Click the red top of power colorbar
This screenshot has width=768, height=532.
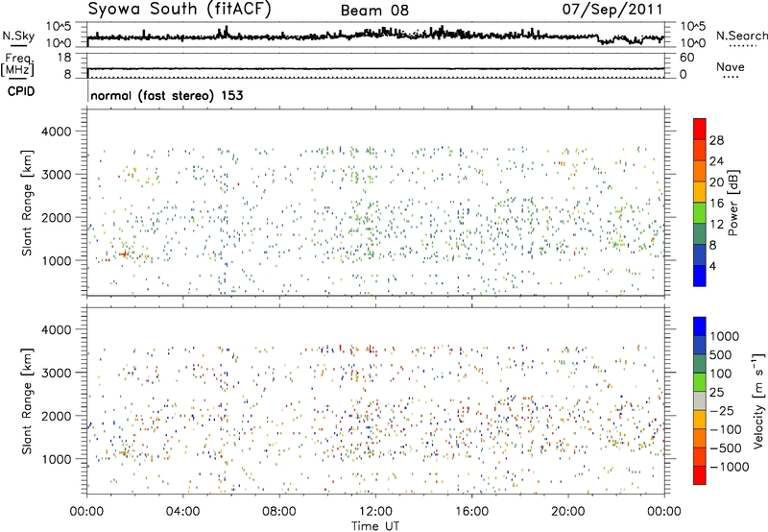700,129
